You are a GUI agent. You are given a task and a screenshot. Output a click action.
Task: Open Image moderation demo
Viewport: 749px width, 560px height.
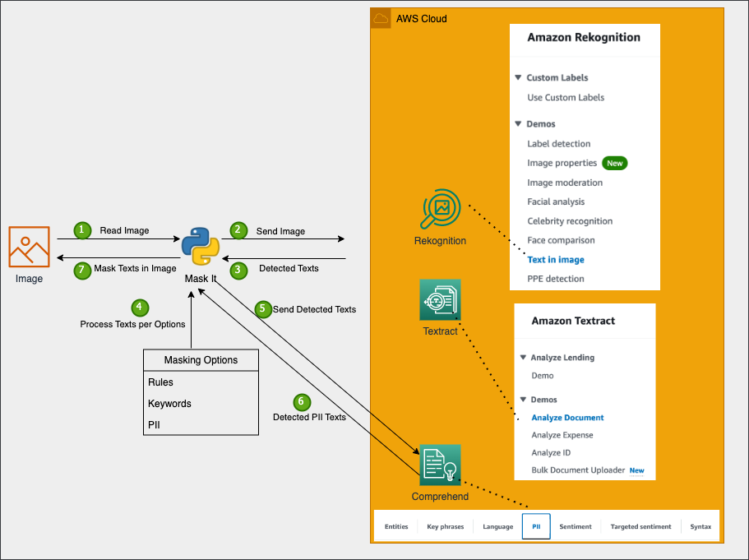pos(565,183)
